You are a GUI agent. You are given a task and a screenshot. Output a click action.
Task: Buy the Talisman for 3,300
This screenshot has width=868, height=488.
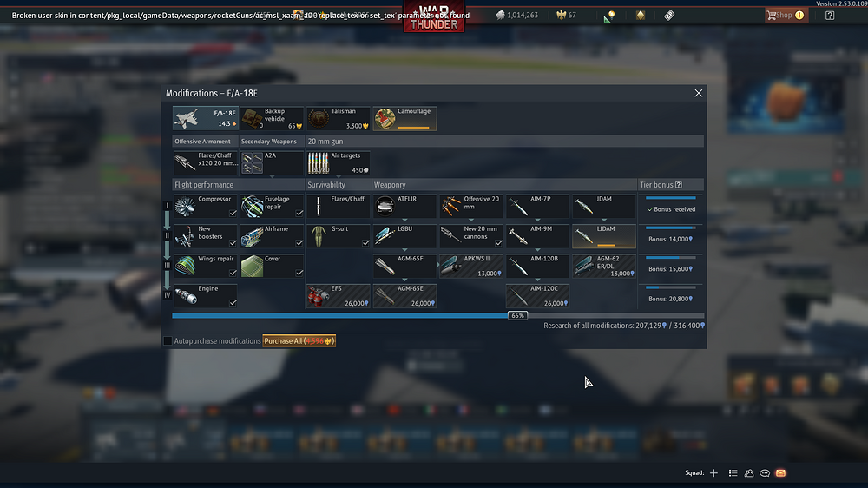[x=339, y=119]
